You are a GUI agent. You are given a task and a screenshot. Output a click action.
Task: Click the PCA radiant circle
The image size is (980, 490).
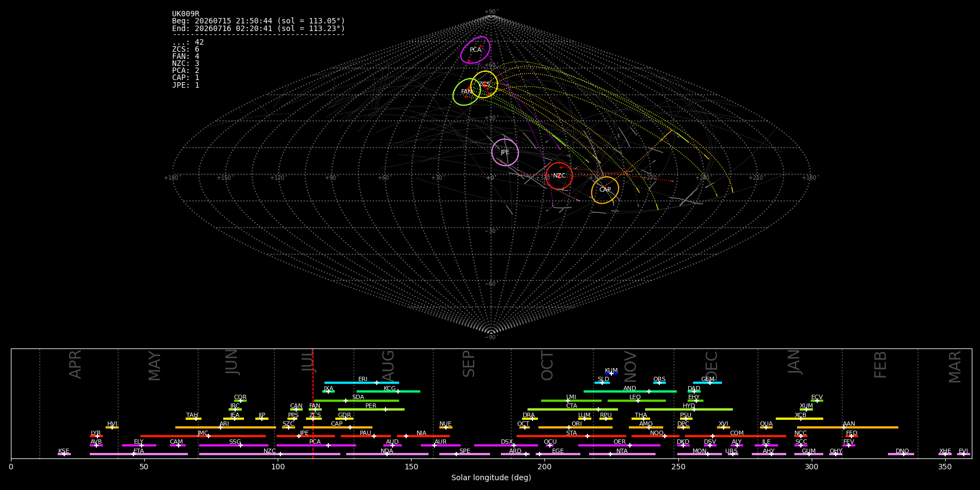(475, 50)
